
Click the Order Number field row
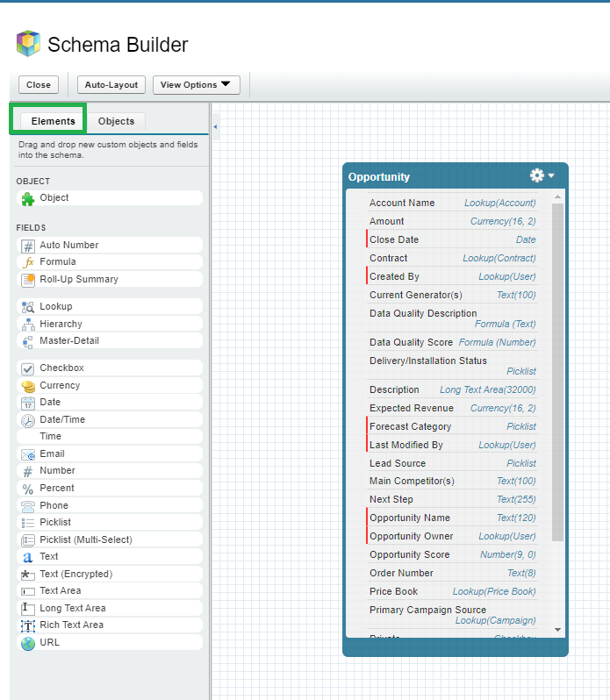(x=452, y=573)
